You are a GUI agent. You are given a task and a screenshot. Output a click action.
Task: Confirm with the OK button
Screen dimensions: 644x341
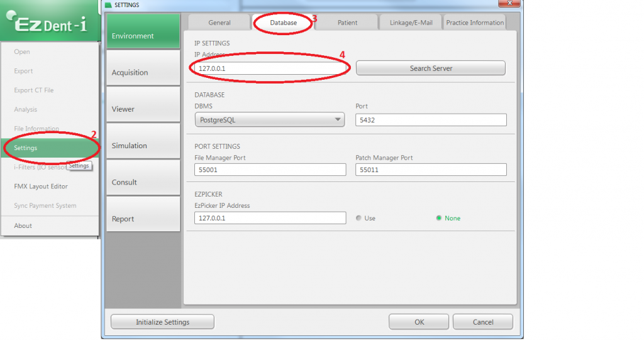tap(419, 322)
